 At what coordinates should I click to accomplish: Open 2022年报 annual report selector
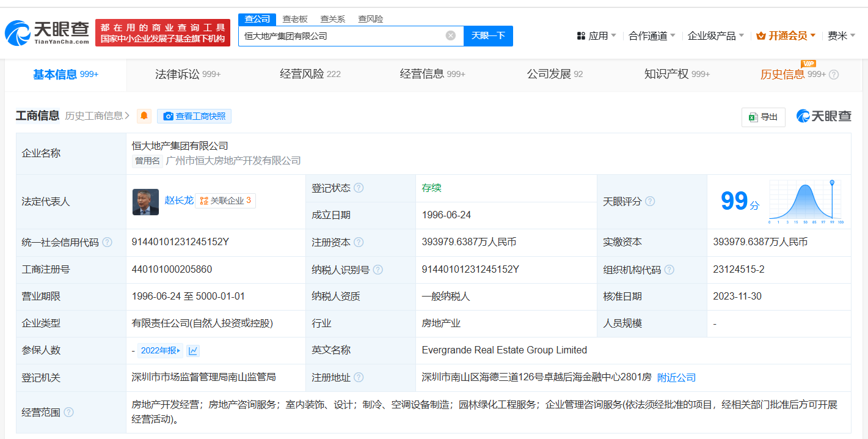click(161, 350)
